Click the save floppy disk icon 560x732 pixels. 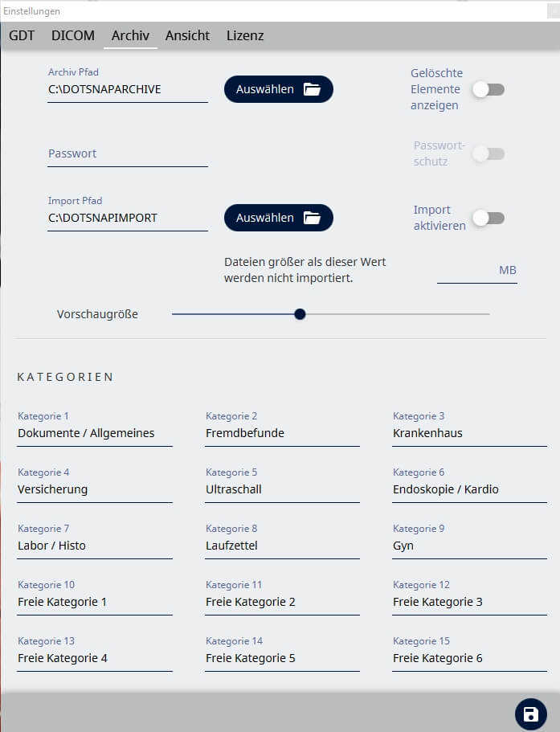click(x=530, y=714)
